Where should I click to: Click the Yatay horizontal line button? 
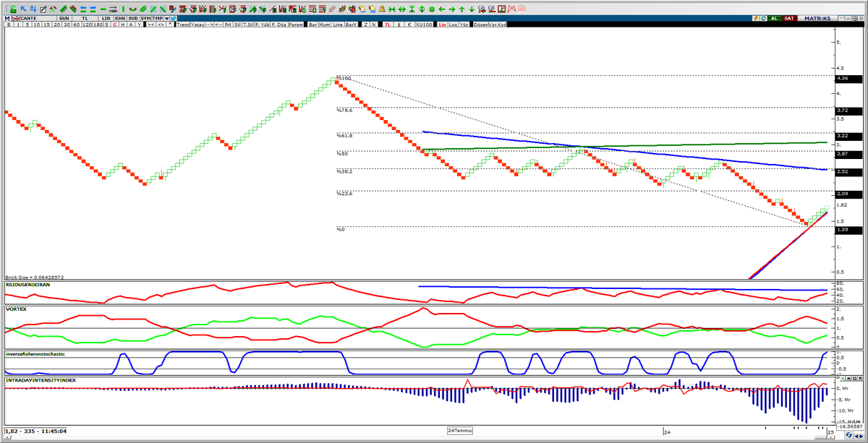(197, 25)
